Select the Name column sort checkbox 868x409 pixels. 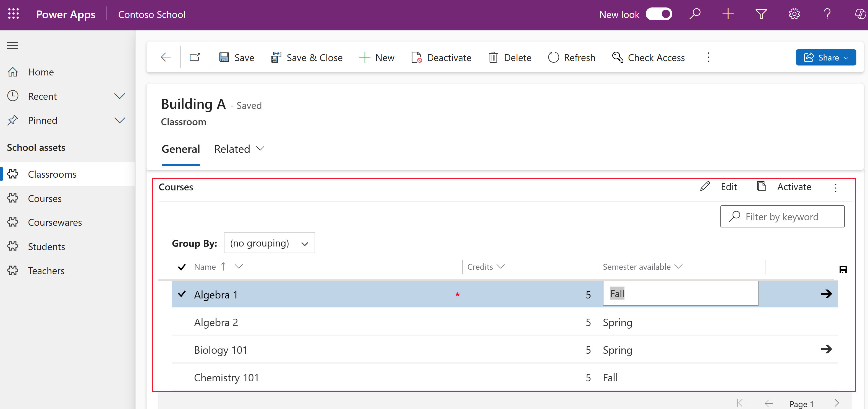pyautogui.click(x=182, y=267)
